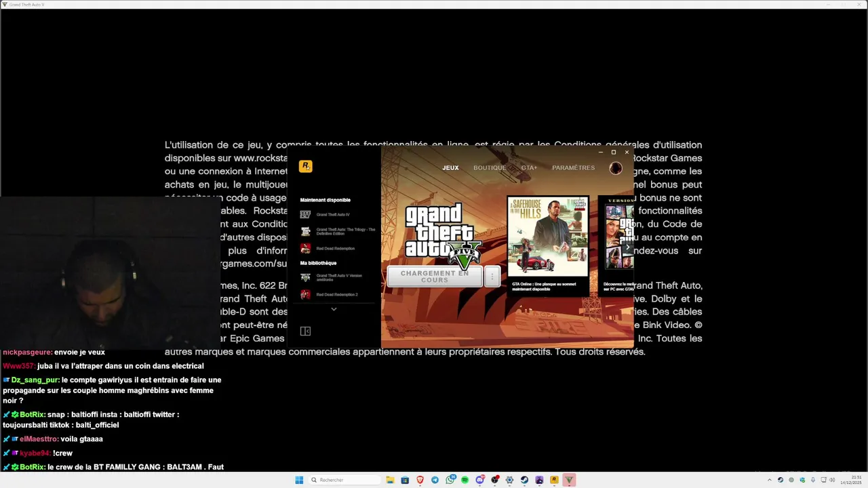Image resolution: width=868 pixels, height=488 pixels.
Task: Select Red Dead Redemption game icon
Action: pyautogui.click(x=305, y=248)
